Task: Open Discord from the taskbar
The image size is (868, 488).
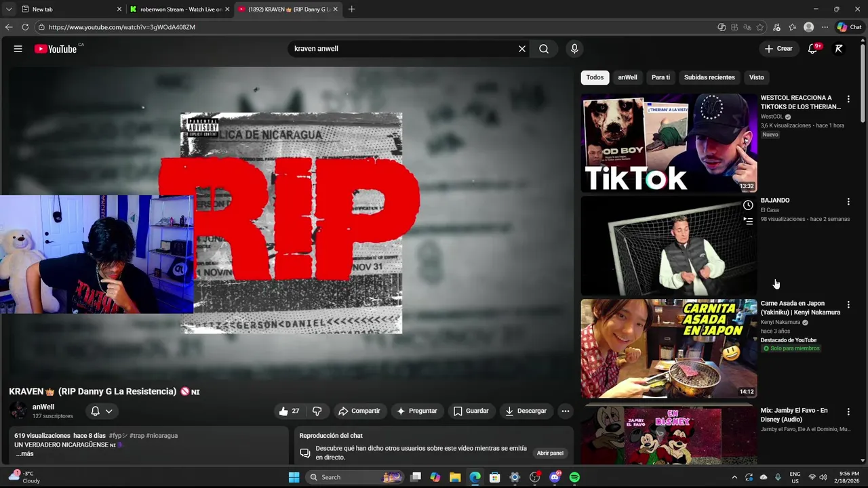Action: coord(555,477)
